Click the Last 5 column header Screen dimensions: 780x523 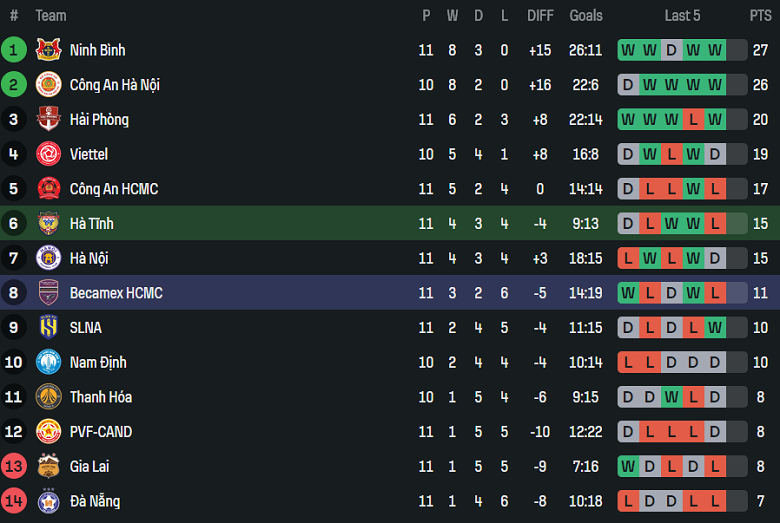coord(682,15)
